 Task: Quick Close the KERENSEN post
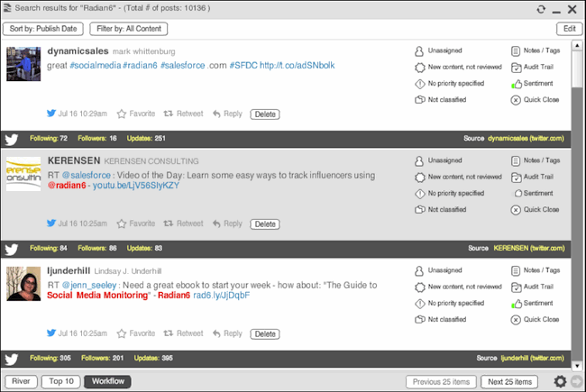pos(535,210)
